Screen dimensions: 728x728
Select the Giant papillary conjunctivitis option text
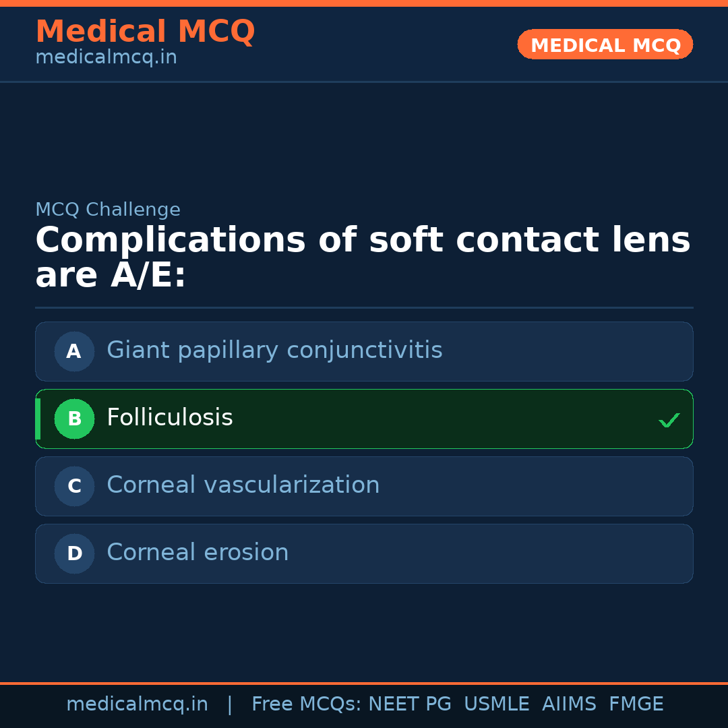[274, 351]
